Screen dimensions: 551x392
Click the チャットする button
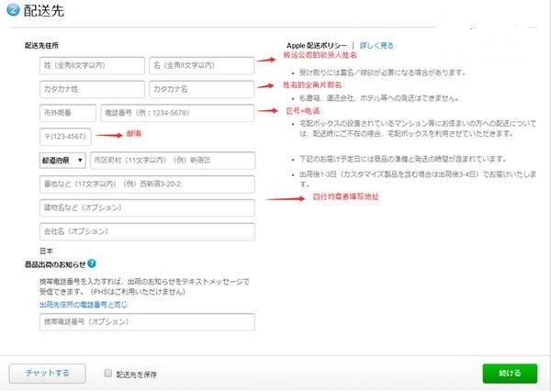point(48,373)
